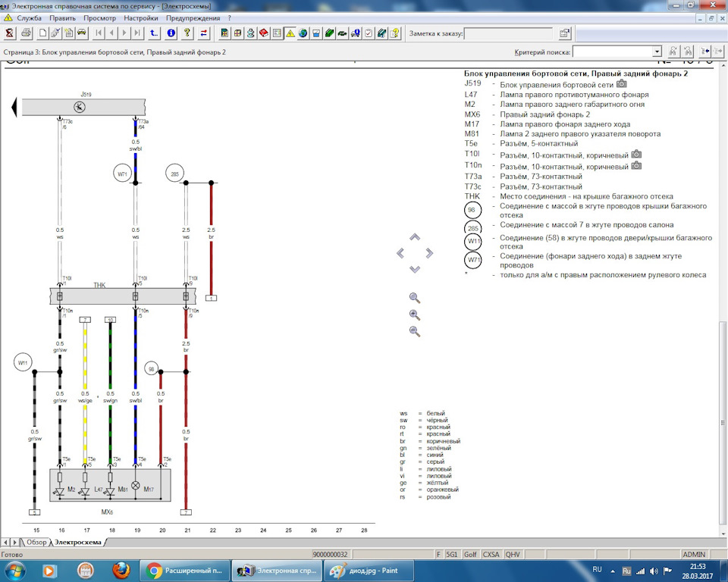
Task: Go to the last page arrow
Action: coord(137,33)
